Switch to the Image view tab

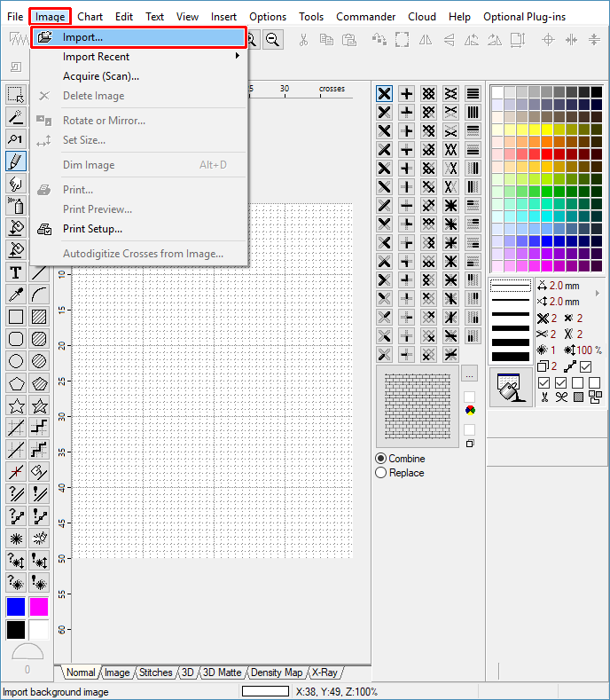click(117, 672)
